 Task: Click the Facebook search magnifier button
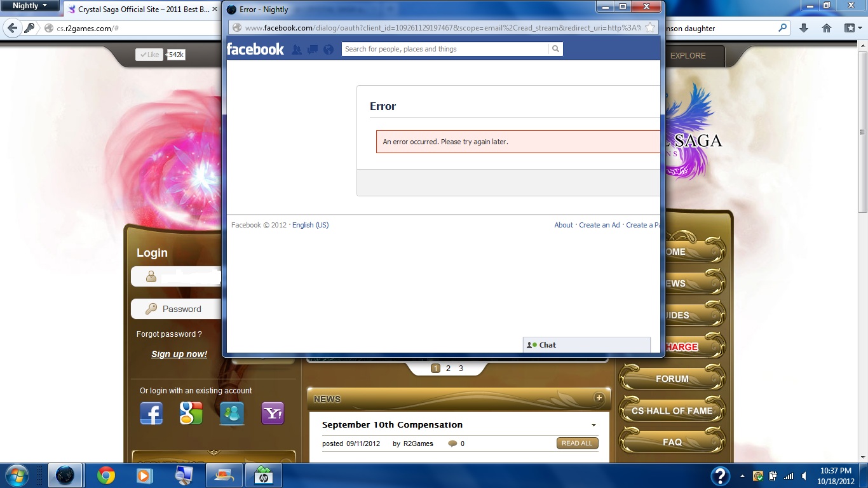point(555,49)
